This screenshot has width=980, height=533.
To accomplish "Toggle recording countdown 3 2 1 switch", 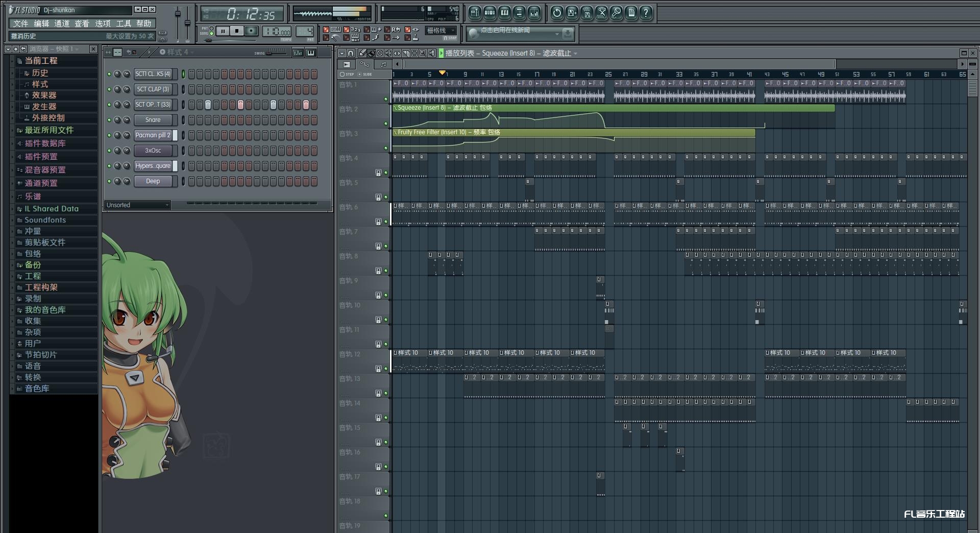I will point(347,30).
